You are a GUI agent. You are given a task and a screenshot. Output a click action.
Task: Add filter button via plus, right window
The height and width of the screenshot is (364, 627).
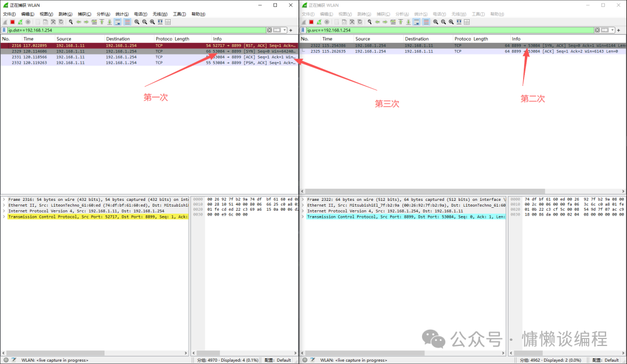coord(619,30)
